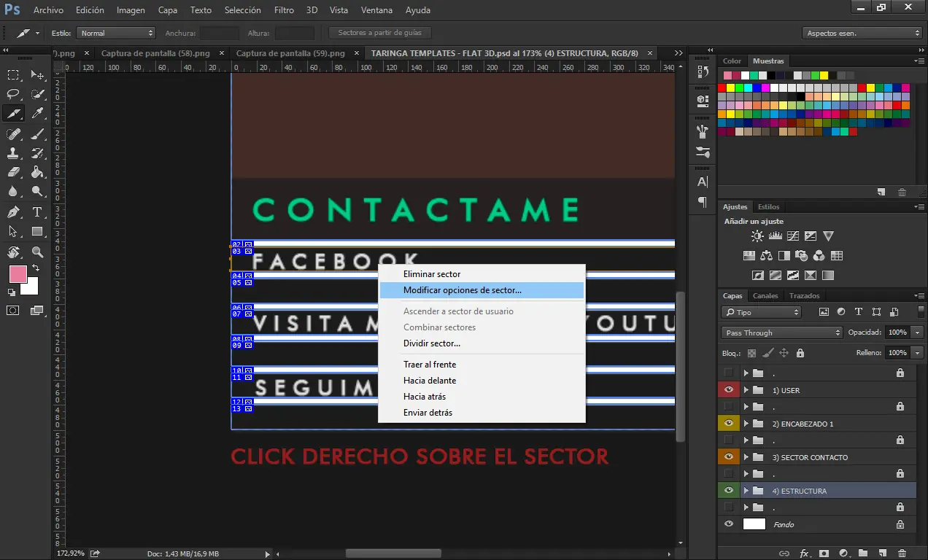Click the Anchura input field
928x560 pixels.
coord(219,33)
